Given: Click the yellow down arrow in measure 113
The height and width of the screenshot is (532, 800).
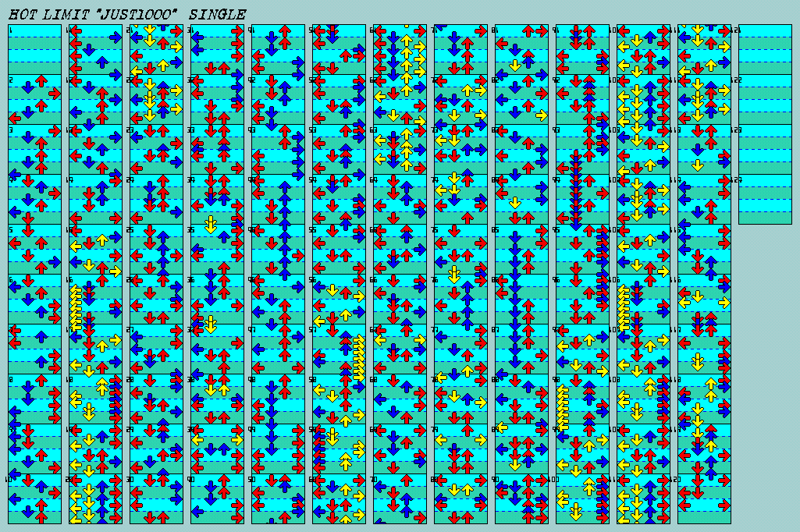Looking at the screenshot, I should point(698,165).
